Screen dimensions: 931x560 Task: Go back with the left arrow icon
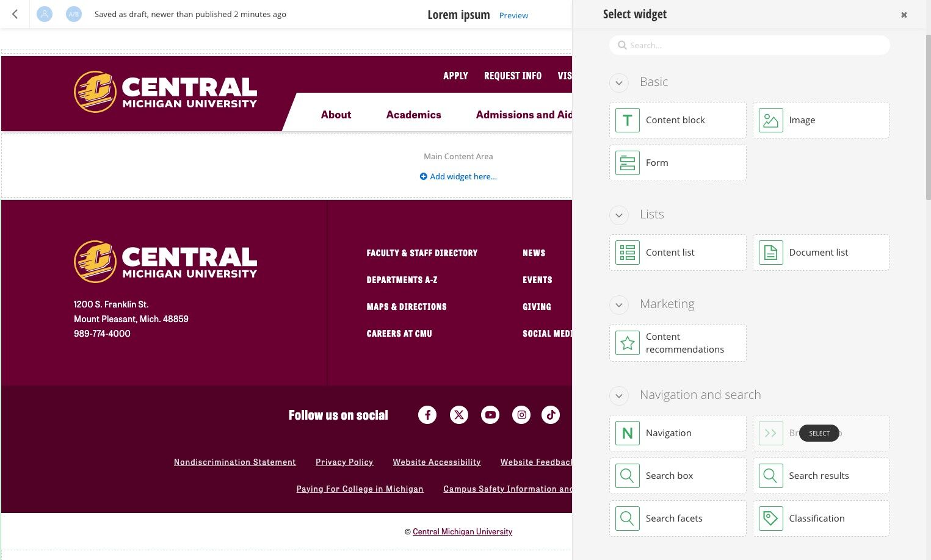(x=15, y=14)
